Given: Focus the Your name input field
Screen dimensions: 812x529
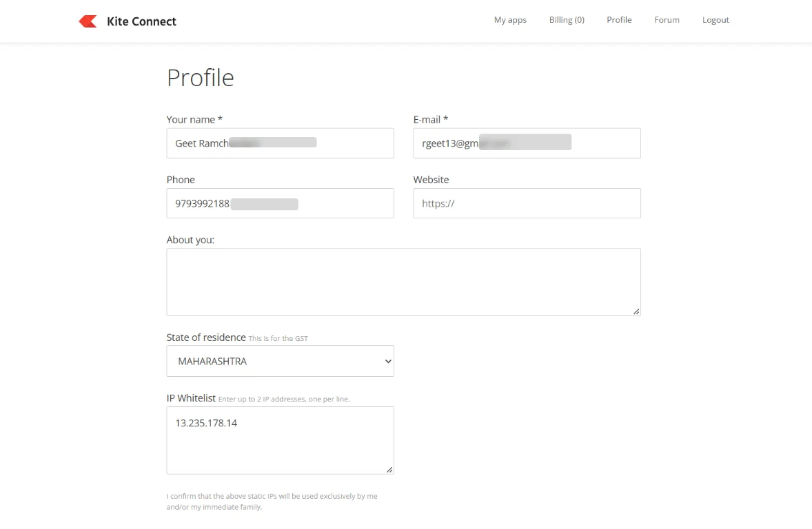Looking at the screenshot, I should pos(280,143).
